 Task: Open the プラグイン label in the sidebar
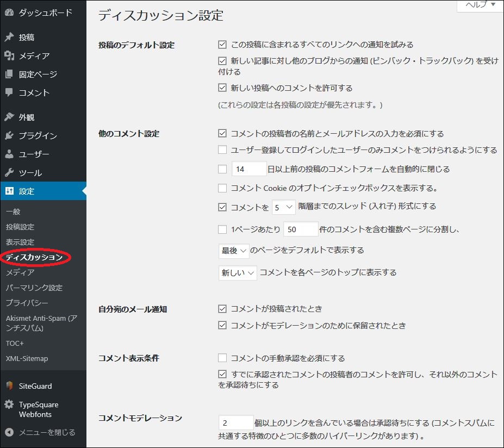click(38, 135)
